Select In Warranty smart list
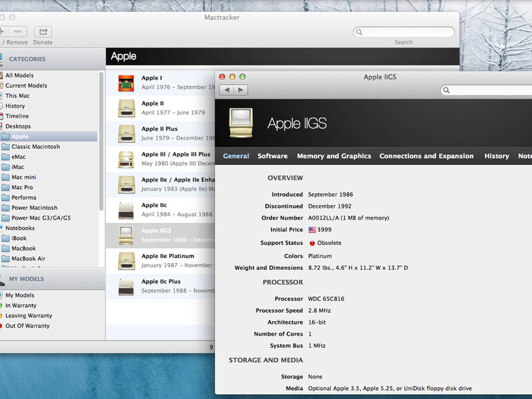Screen dimensions: 532x399 [21, 305]
